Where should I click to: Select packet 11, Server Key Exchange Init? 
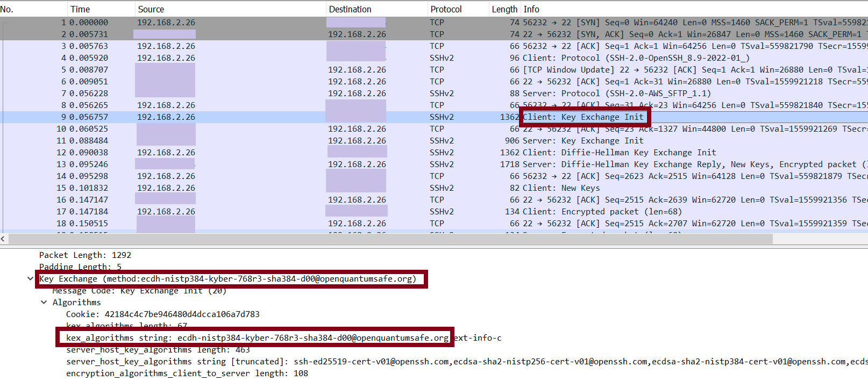click(434, 141)
